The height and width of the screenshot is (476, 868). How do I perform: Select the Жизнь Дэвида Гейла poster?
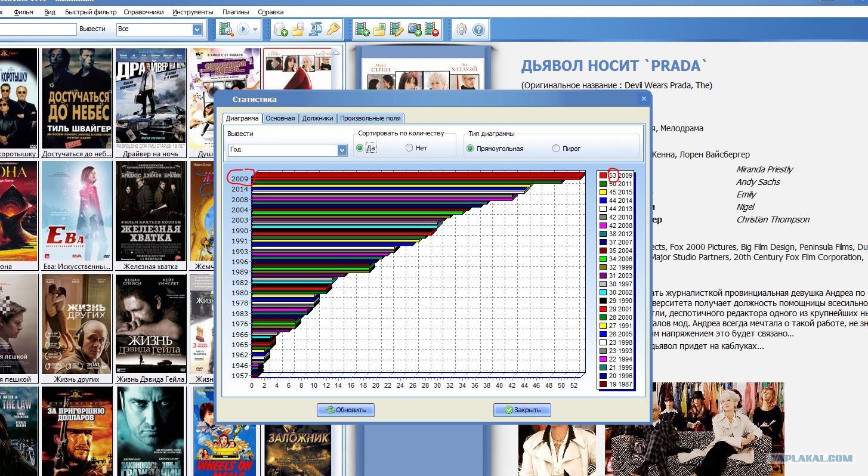(151, 324)
